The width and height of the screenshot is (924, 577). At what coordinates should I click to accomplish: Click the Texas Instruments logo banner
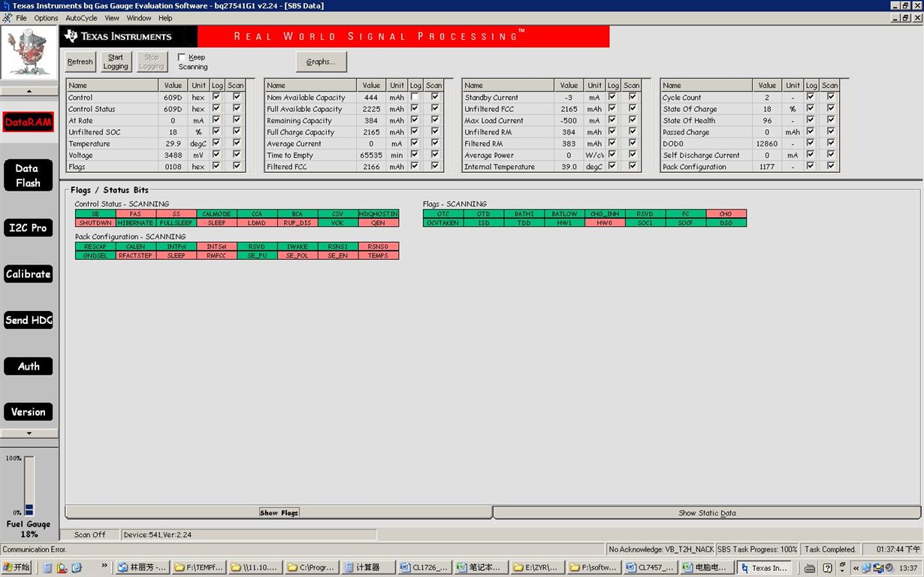129,36
